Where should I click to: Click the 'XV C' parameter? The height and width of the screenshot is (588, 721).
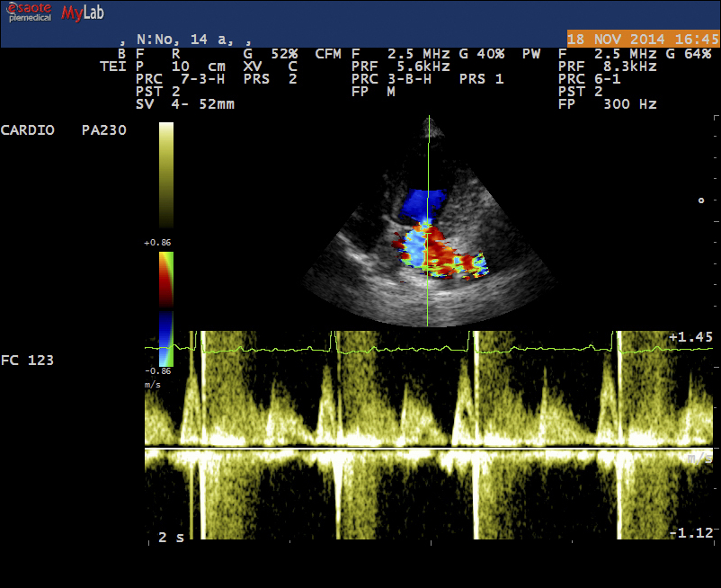click(271, 67)
